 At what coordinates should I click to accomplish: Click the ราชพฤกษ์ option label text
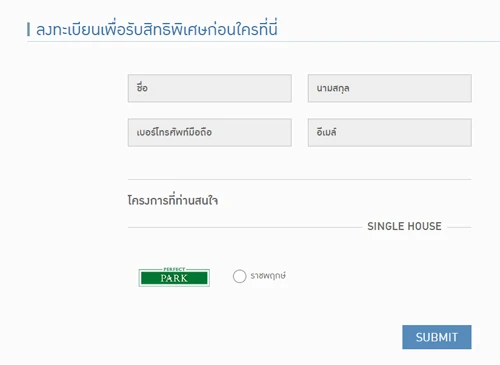(x=268, y=276)
